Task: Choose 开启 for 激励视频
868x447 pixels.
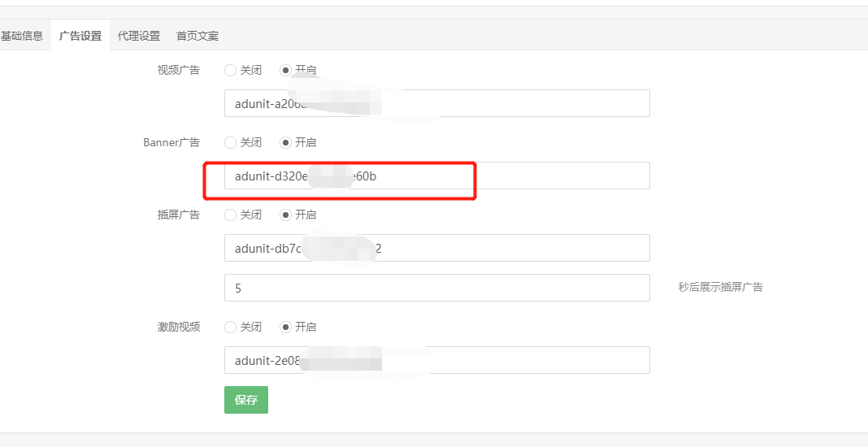Action: pos(285,328)
